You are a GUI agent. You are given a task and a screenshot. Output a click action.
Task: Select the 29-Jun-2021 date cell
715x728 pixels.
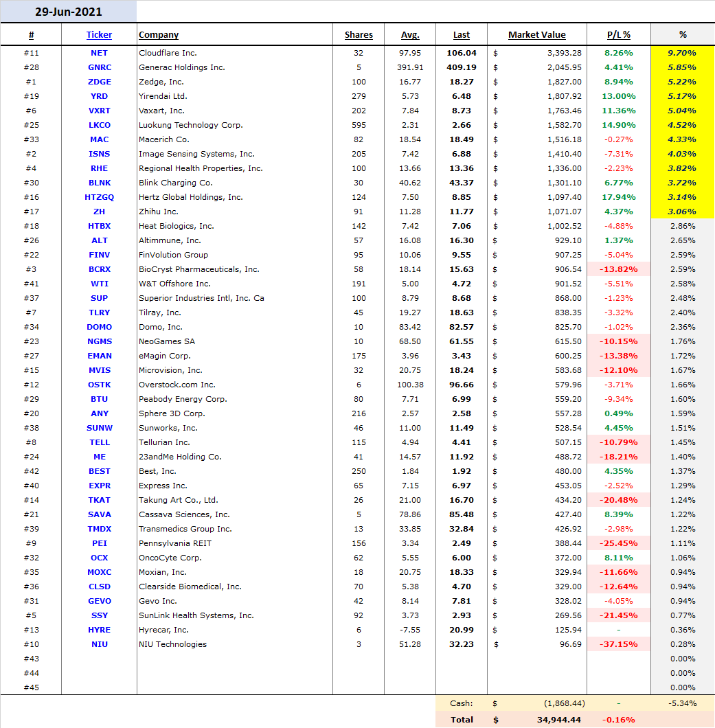pyautogui.click(x=68, y=12)
